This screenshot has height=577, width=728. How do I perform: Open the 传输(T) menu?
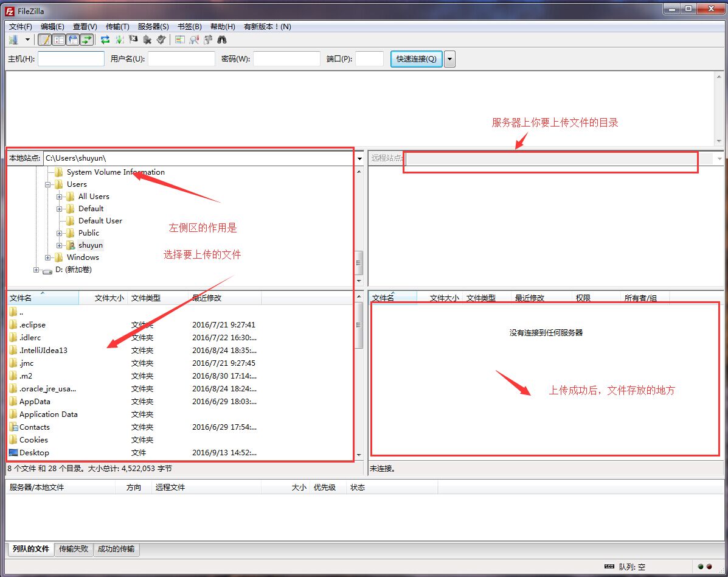(x=117, y=27)
